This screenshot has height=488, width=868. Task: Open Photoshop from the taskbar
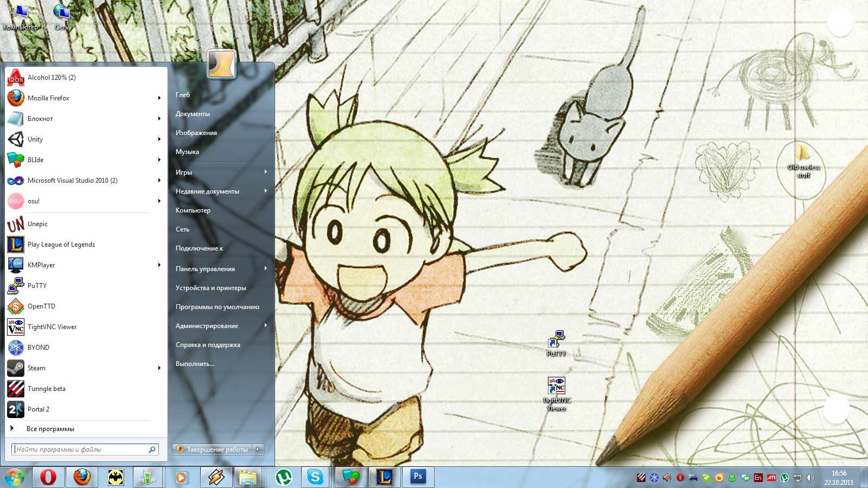coord(418,477)
